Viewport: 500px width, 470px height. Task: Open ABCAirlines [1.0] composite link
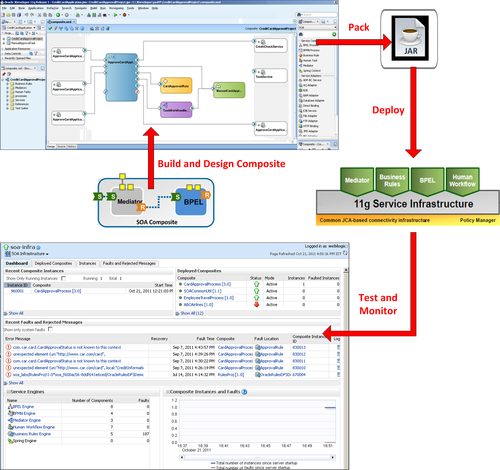click(198, 305)
